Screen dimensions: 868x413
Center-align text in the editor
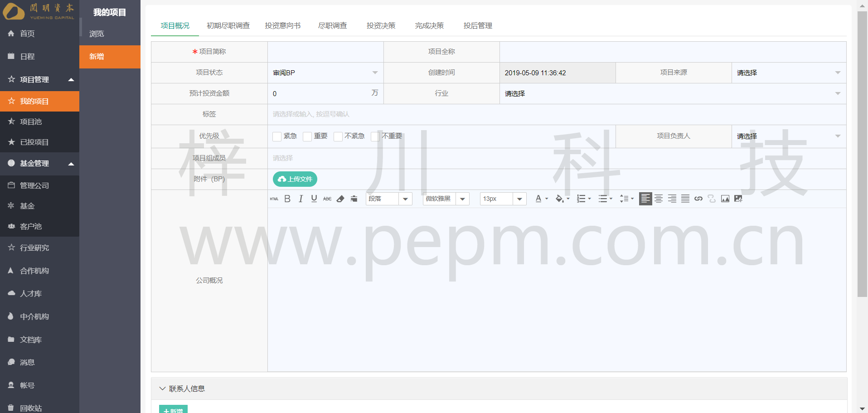tap(659, 199)
